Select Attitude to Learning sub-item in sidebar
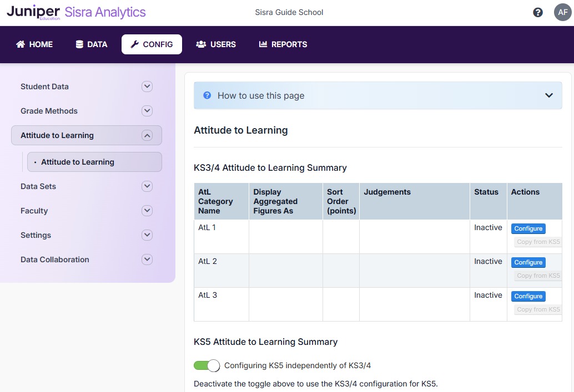 (x=78, y=162)
